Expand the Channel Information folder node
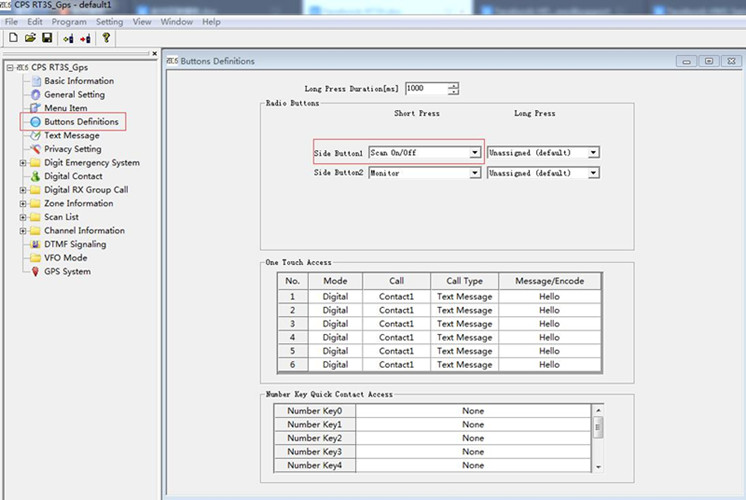 tap(23, 231)
